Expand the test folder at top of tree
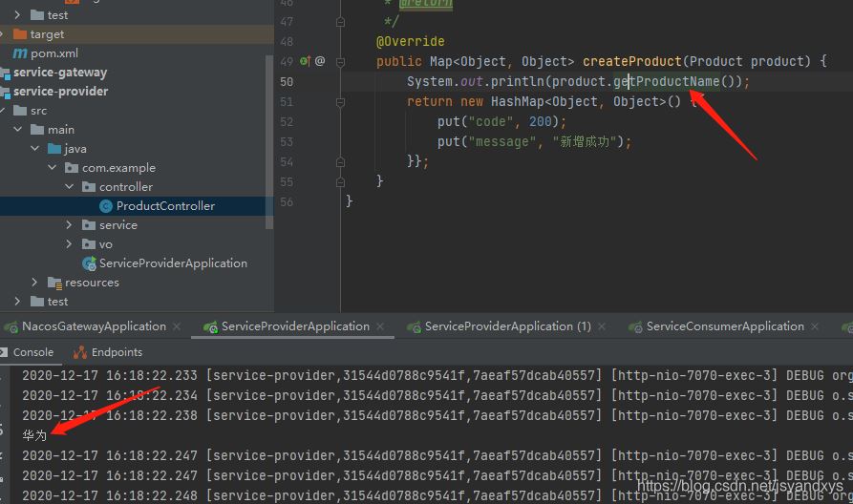Viewport: 853px width, 504px height. click(17, 14)
